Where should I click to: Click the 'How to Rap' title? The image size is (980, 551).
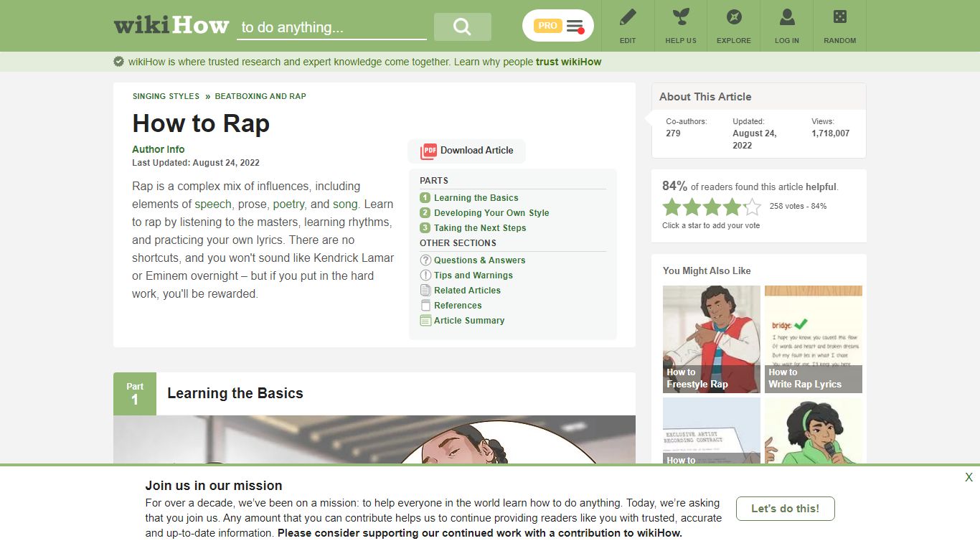(x=201, y=123)
